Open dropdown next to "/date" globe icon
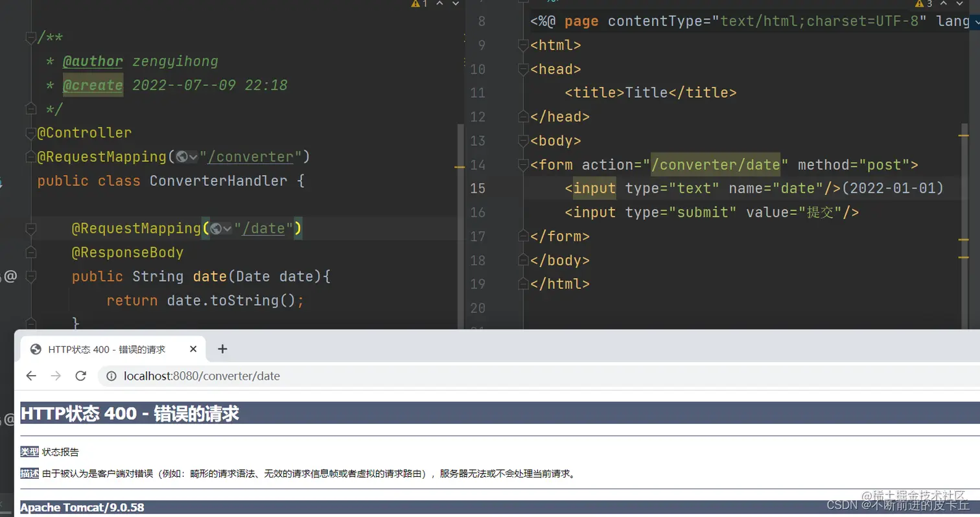The width and height of the screenshot is (980, 517). pos(228,229)
